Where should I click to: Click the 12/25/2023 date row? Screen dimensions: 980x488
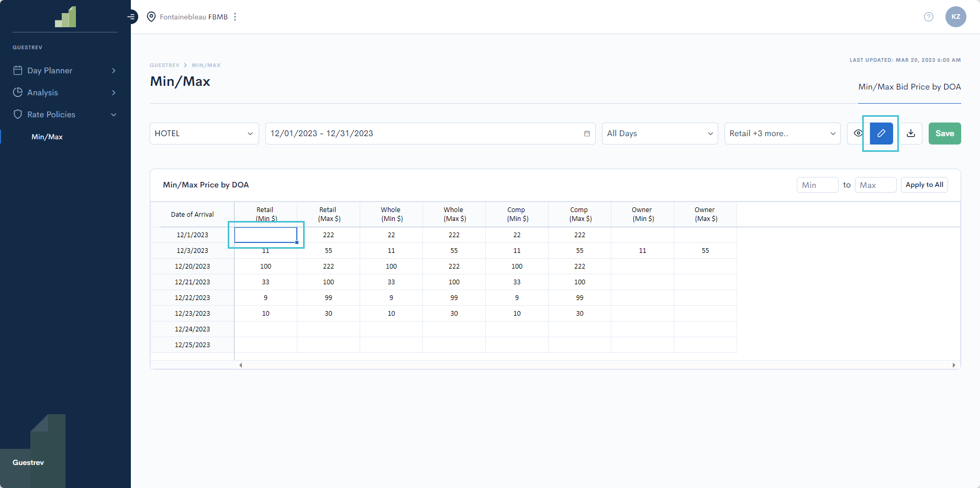point(192,345)
